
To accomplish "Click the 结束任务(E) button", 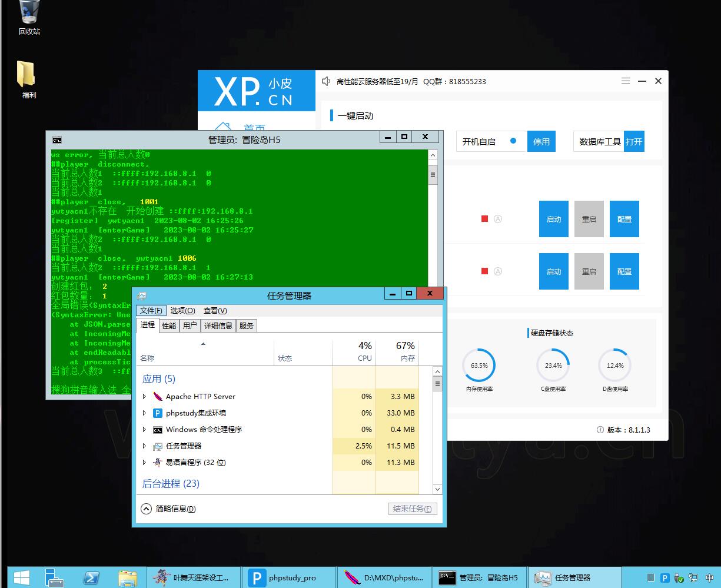I will pyautogui.click(x=413, y=509).
